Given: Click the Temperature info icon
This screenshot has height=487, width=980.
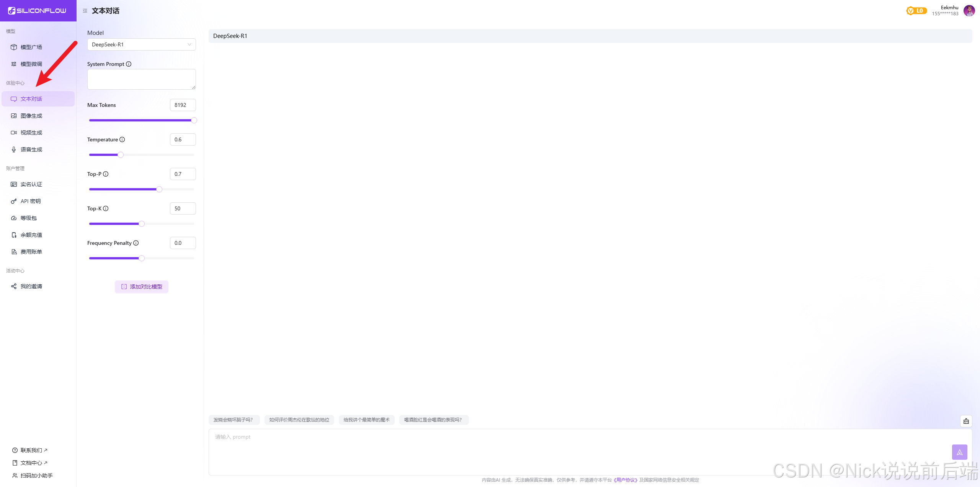Looking at the screenshot, I should click(122, 139).
